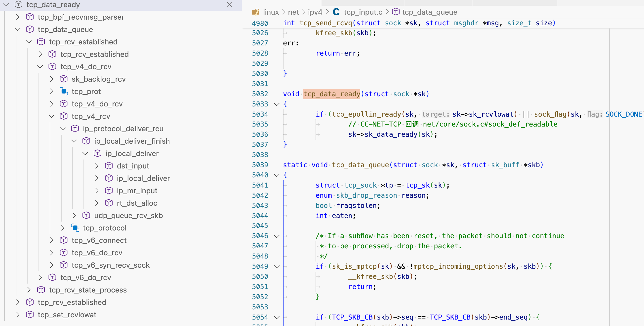Click the highlighted tcp_data_ready function name
The height and width of the screenshot is (326, 644).
pos(331,94)
